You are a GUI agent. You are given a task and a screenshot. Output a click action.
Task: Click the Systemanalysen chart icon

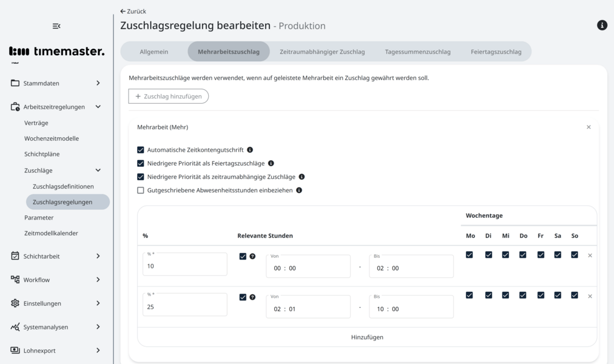pos(15,327)
